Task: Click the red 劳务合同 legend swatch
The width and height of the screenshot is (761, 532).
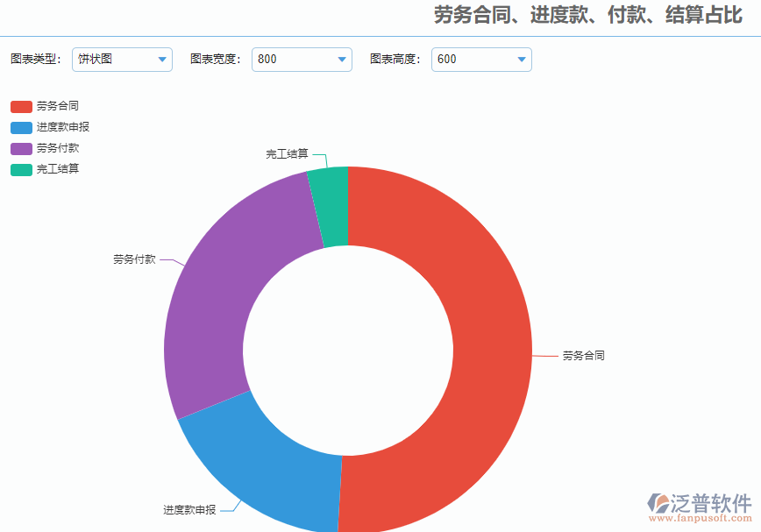Action: (23, 105)
